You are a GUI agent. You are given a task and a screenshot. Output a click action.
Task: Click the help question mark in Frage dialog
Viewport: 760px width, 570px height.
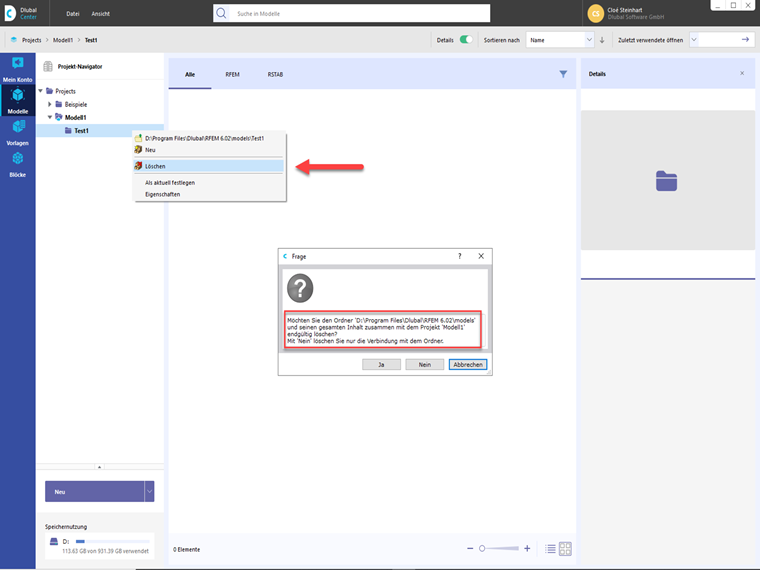coord(459,256)
